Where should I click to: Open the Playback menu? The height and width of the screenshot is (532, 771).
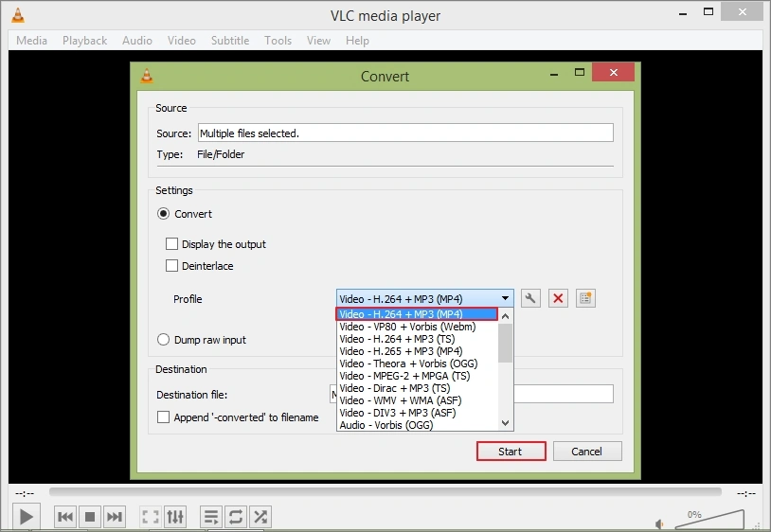(x=84, y=41)
